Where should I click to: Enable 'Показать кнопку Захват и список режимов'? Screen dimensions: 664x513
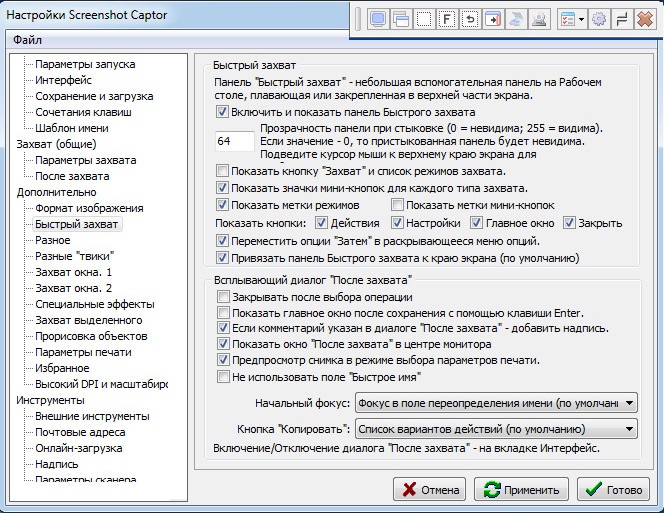tap(222, 171)
